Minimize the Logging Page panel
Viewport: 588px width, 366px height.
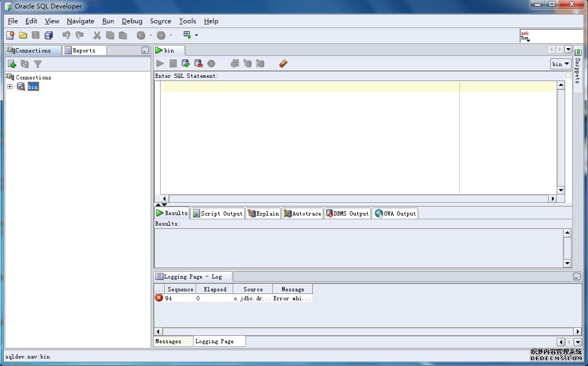576,276
